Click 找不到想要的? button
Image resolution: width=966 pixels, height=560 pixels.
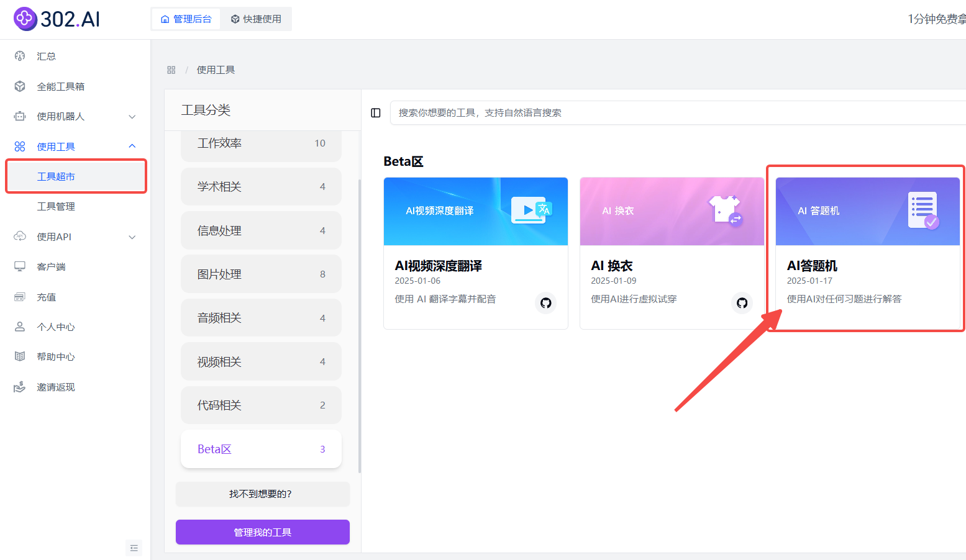pyautogui.click(x=263, y=494)
